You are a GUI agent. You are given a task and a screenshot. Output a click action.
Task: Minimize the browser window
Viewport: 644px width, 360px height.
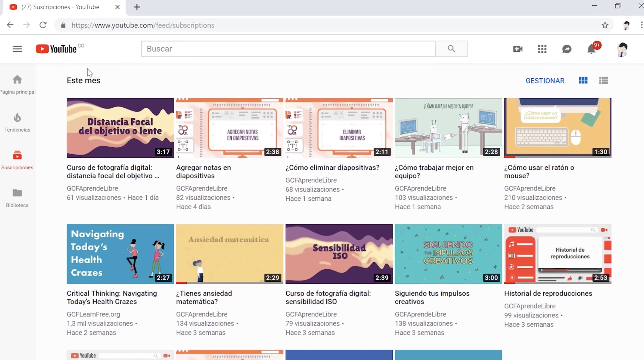point(594,6)
